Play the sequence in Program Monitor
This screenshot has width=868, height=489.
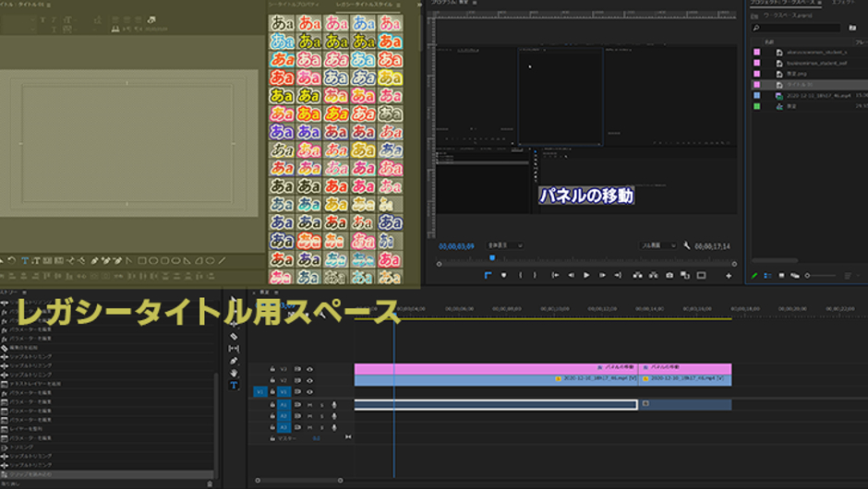coord(586,276)
